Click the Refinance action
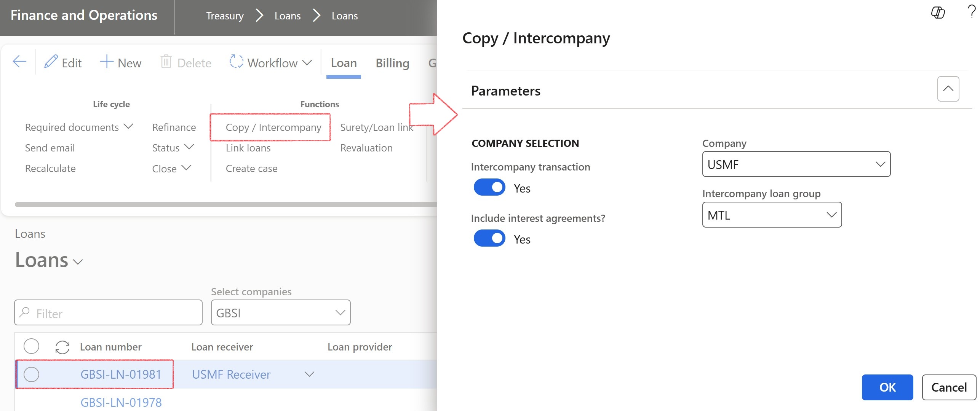 [174, 127]
